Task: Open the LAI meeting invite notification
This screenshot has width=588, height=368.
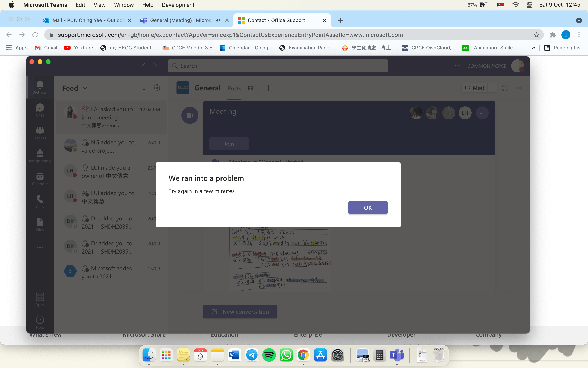Action: [x=111, y=117]
